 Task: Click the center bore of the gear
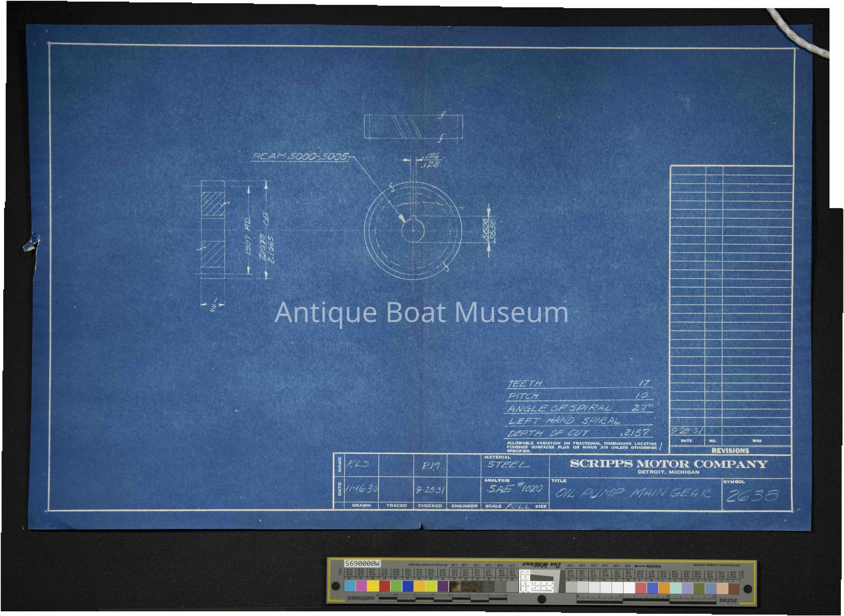pos(413,230)
